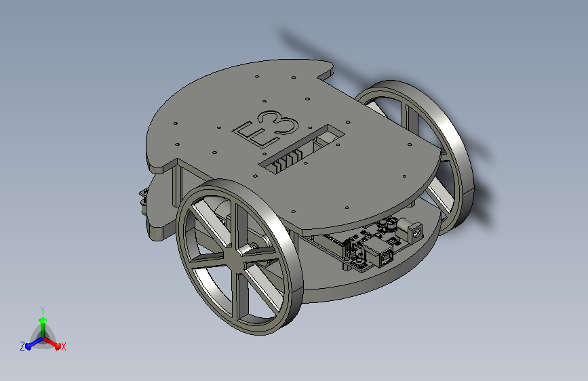Click the engraved E3 text on top plate
This screenshot has width=588, height=381.
(x=266, y=129)
